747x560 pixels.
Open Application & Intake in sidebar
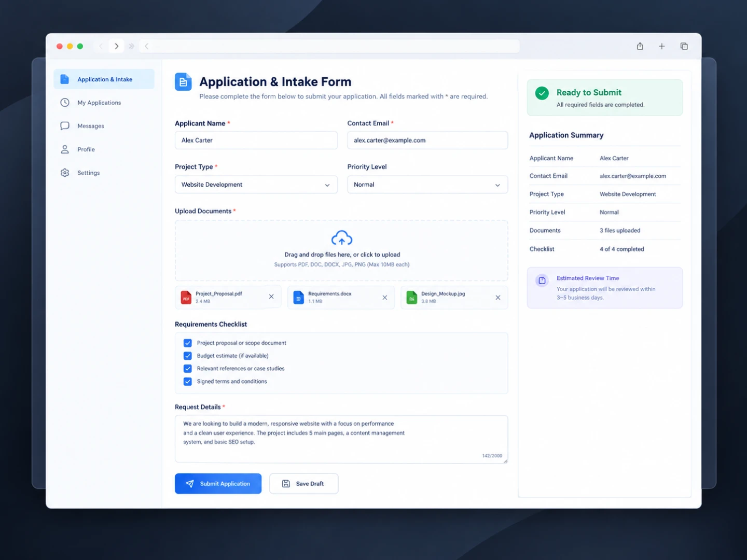click(x=104, y=79)
